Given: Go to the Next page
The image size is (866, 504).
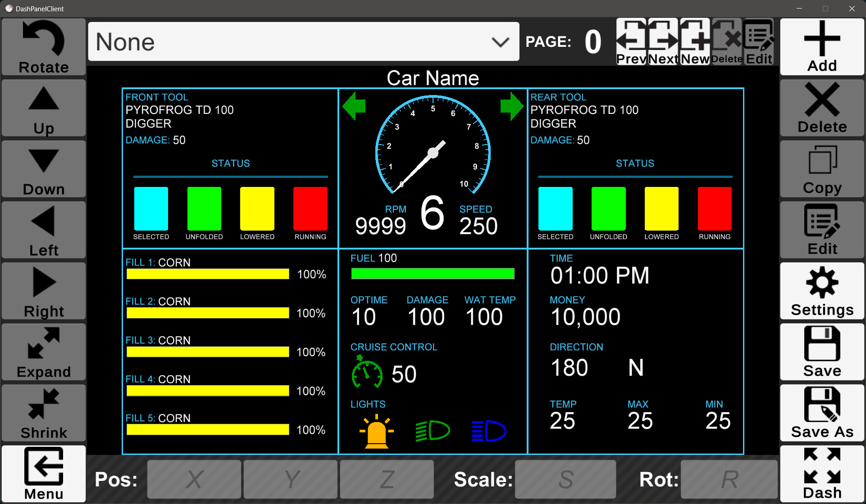Looking at the screenshot, I should (663, 41).
